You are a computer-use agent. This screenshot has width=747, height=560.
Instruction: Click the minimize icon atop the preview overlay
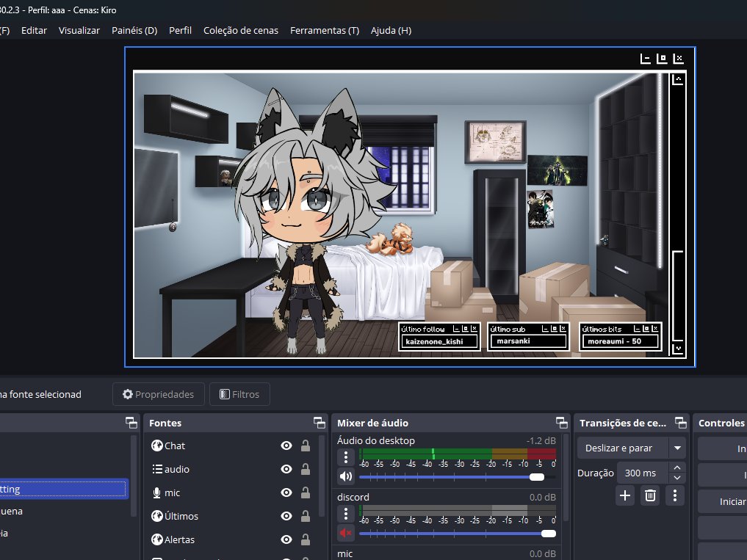(x=645, y=59)
